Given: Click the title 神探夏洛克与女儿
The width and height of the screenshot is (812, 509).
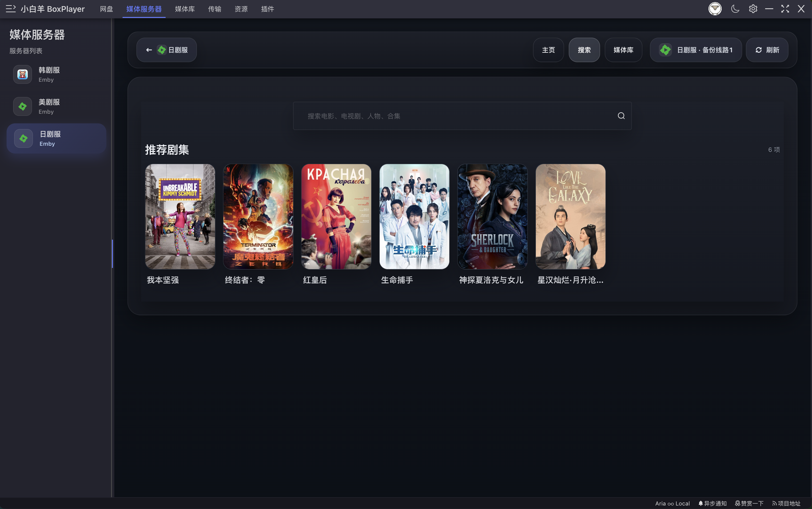Looking at the screenshot, I should coord(491,280).
